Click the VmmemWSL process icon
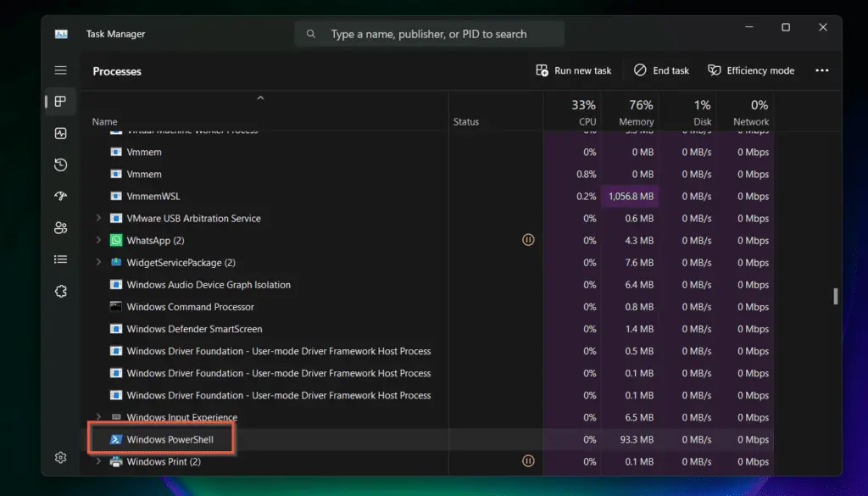 pyautogui.click(x=115, y=196)
